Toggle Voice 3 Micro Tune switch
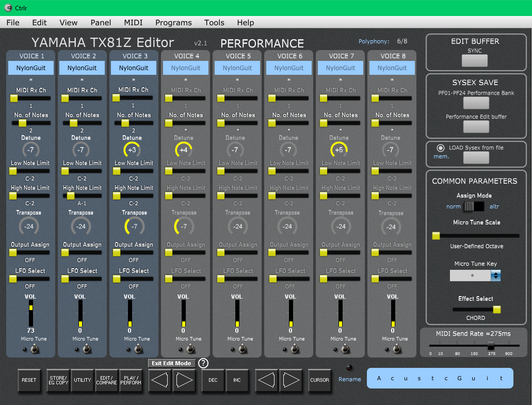532x405 pixels. tap(138, 349)
